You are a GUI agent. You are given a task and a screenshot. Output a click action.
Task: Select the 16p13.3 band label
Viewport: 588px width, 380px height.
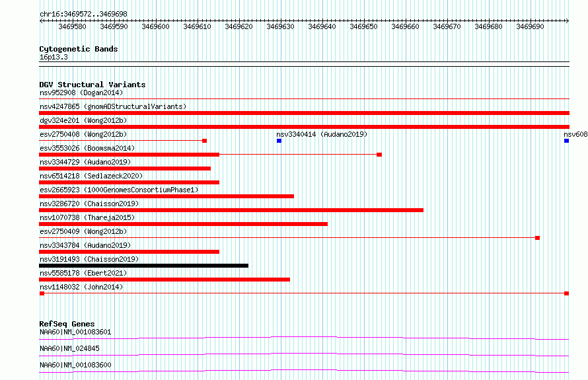coord(54,57)
